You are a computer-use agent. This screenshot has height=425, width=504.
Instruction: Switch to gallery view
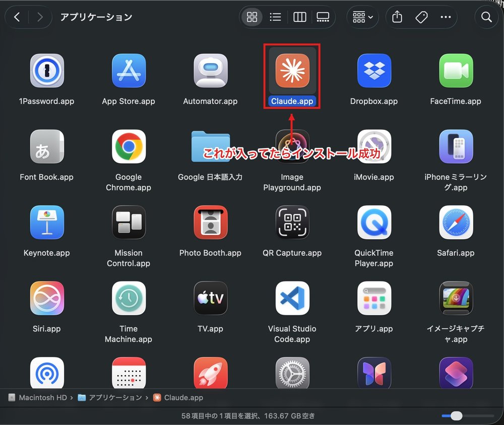323,17
